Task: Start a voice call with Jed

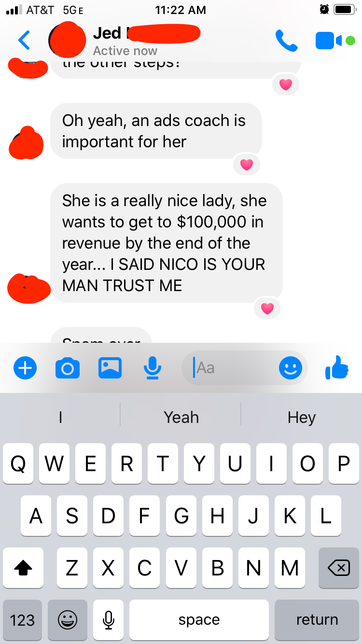Action: tap(286, 41)
